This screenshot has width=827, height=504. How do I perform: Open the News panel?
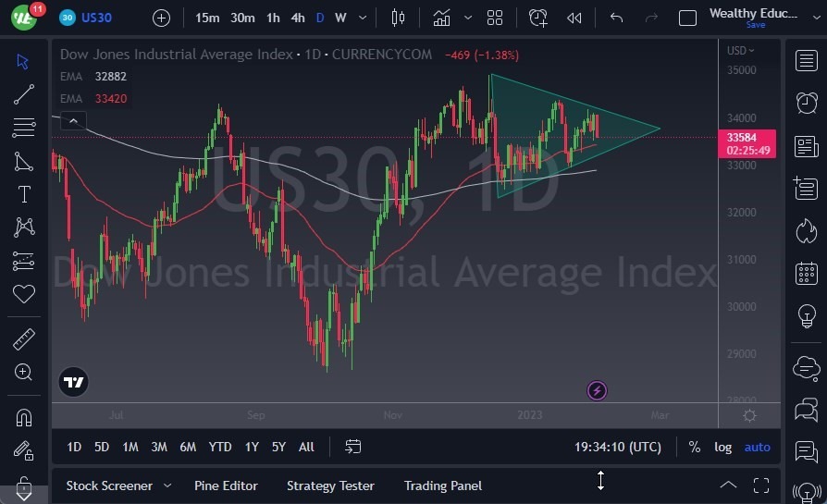tap(807, 146)
